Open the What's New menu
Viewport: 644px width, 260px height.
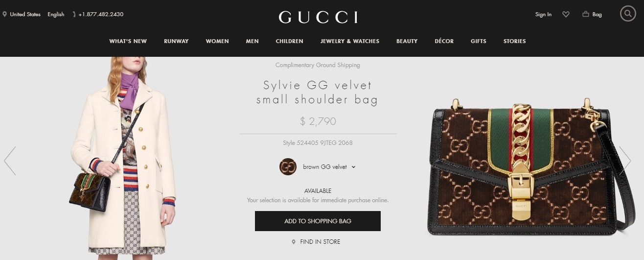click(128, 41)
